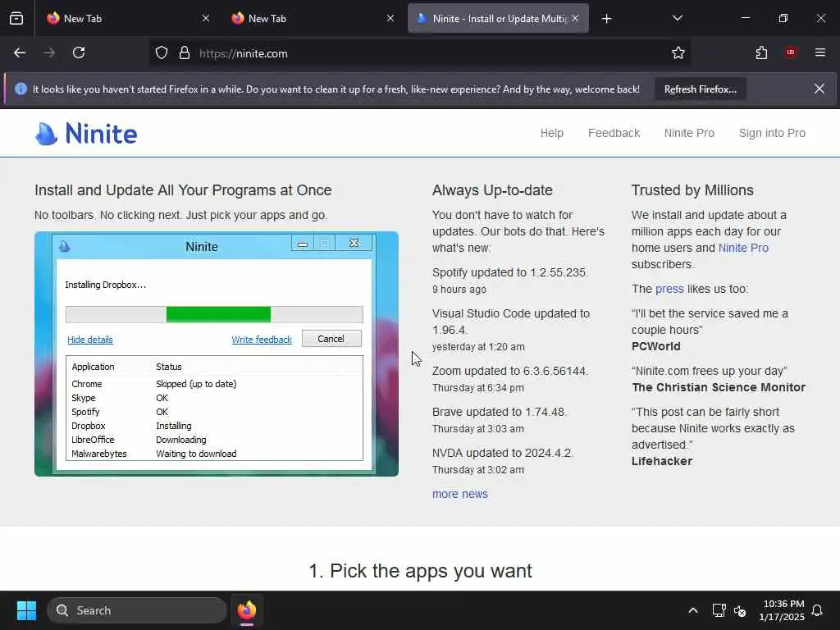Select the 'Lifehacker' attribution text
The height and width of the screenshot is (630, 840).
pyautogui.click(x=662, y=461)
